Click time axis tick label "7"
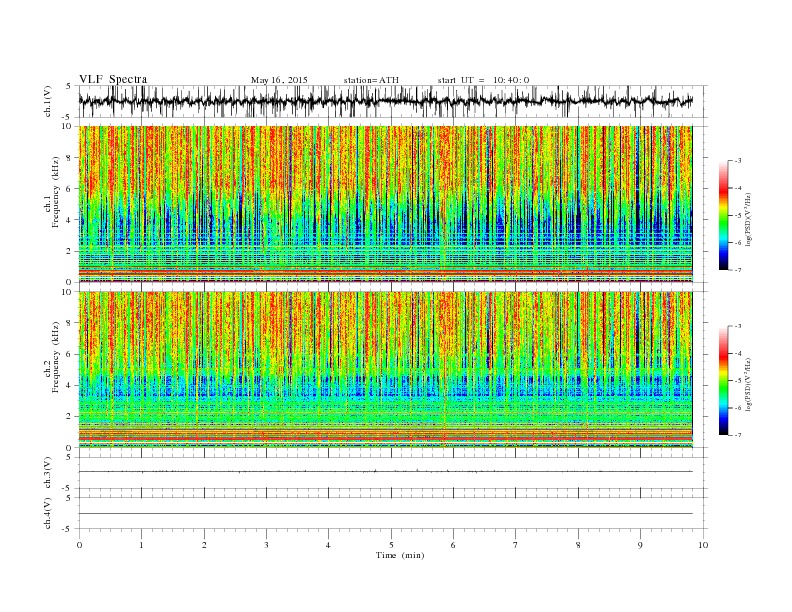The width and height of the screenshot is (792, 612). (516, 545)
